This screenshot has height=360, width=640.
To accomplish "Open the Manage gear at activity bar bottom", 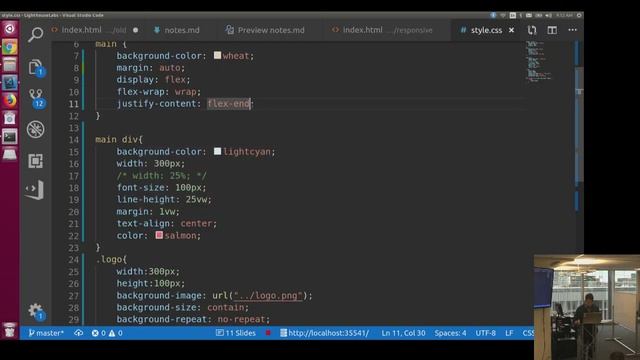I will pyautogui.click(x=36, y=312).
